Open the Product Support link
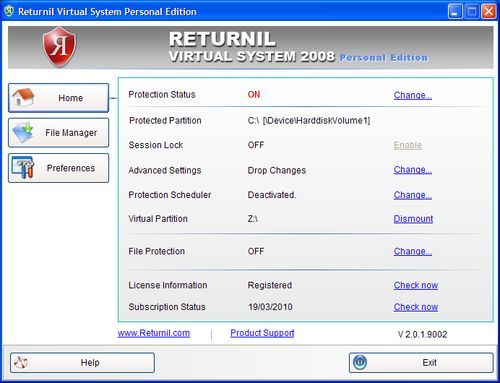Image resolution: width=500 pixels, height=383 pixels. click(x=262, y=333)
